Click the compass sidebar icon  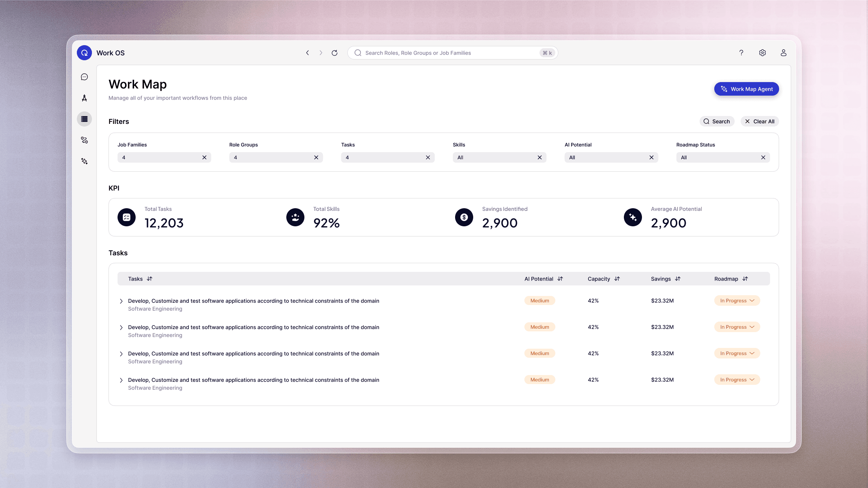(x=84, y=98)
